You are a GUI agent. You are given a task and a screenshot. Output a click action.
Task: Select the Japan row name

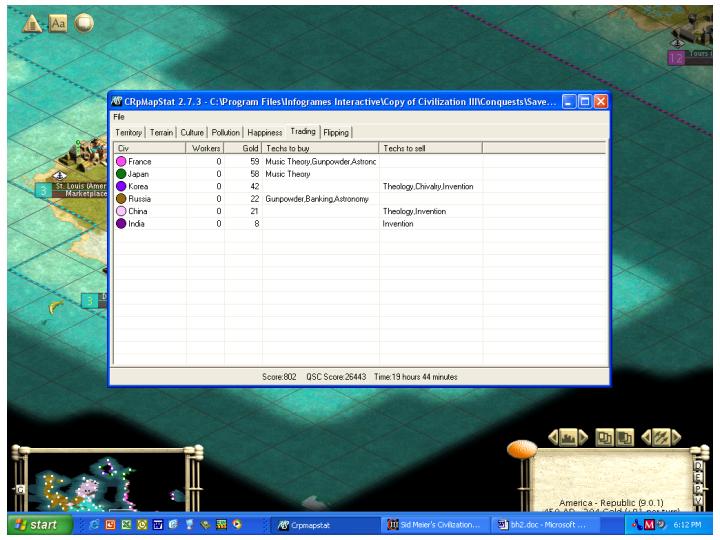pos(138,174)
